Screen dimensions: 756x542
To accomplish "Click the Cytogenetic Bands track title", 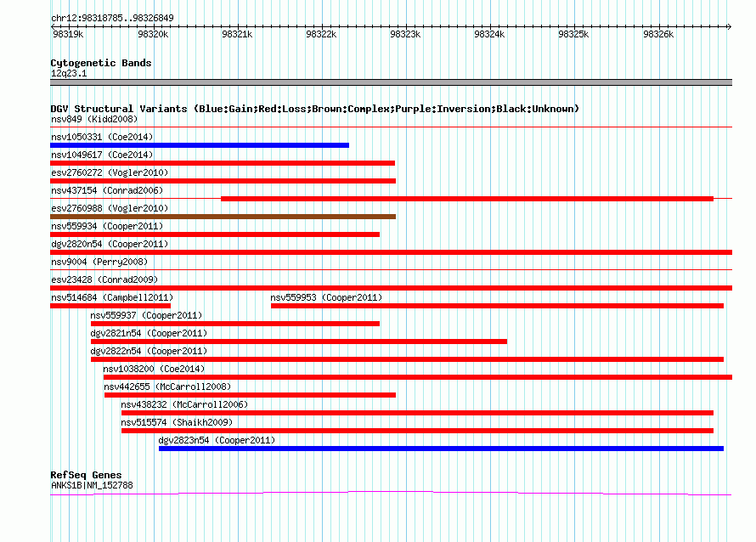I will (101, 63).
